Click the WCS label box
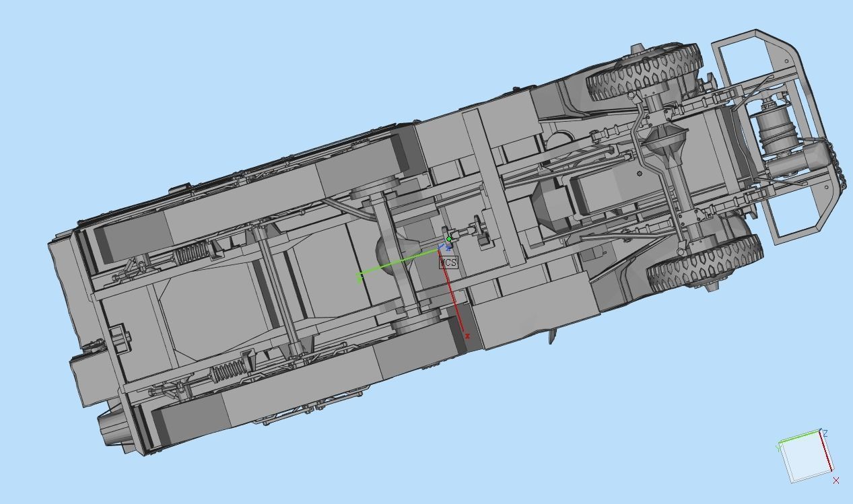The height and width of the screenshot is (504, 853). pos(448,262)
